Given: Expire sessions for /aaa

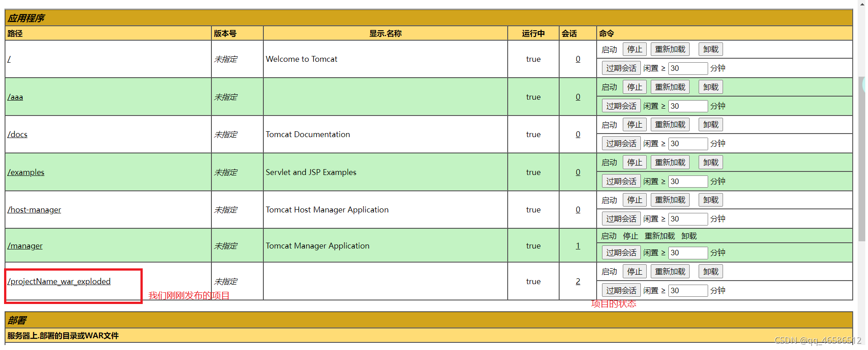Looking at the screenshot, I should point(621,106).
